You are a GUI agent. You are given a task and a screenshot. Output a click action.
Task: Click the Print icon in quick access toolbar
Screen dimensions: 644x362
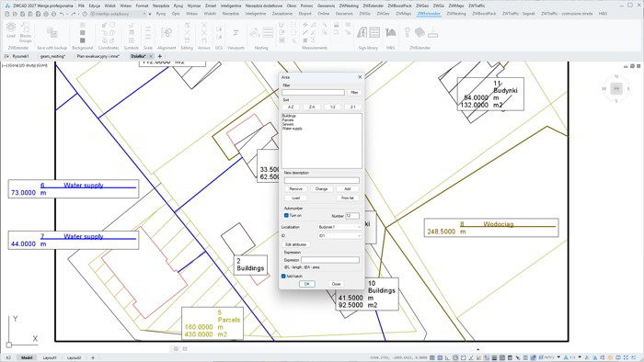click(46, 14)
